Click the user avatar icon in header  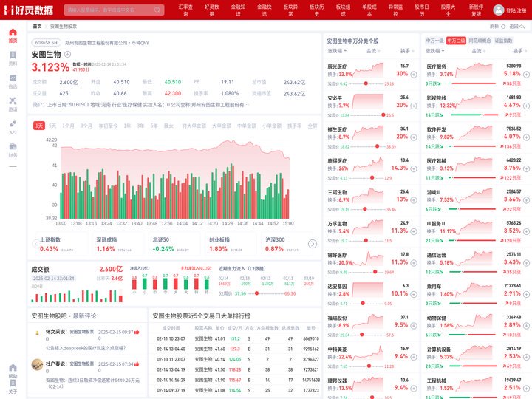pyautogui.click(x=499, y=10)
